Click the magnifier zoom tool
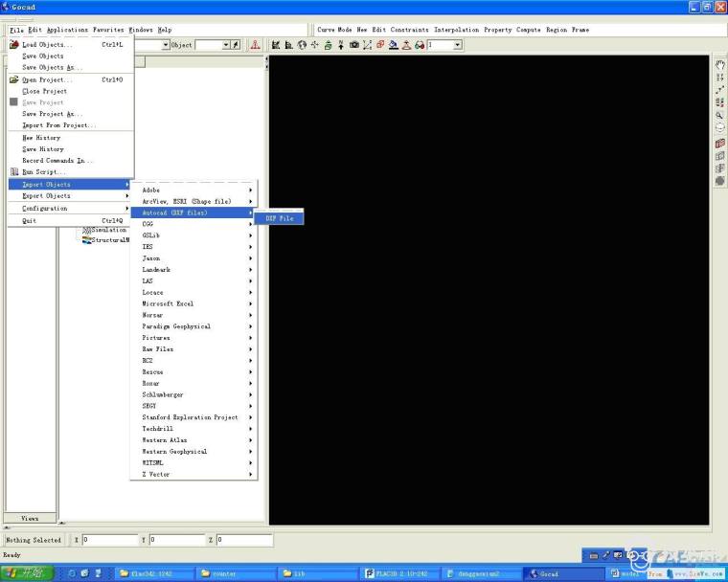The image size is (728, 582). coord(719,114)
